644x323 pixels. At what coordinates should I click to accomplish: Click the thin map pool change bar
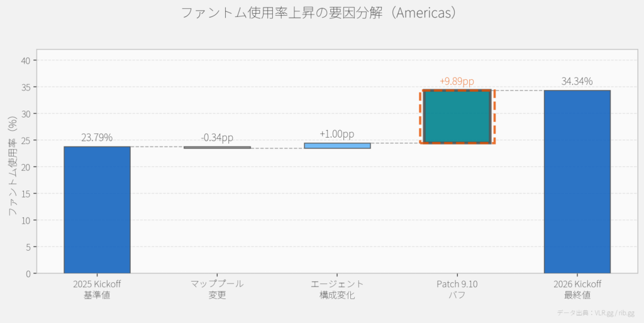pos(217,148)
